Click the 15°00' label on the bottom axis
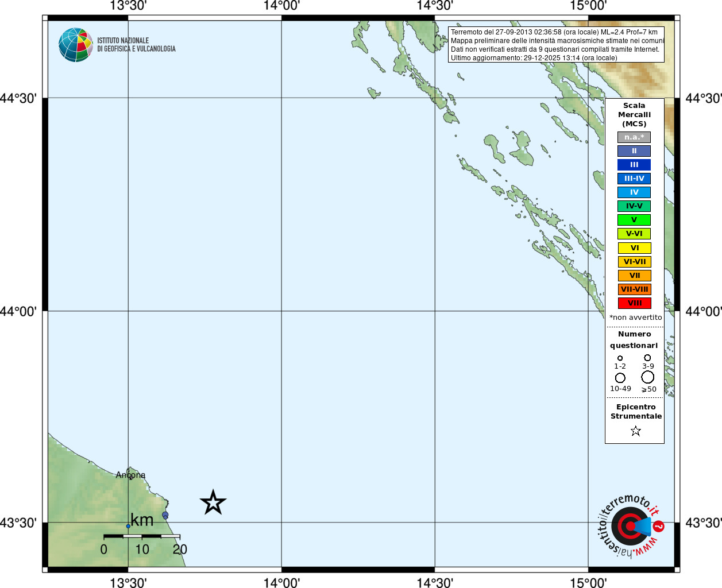Image resolution: width=722 pixels, height=588 pixels. click(588, 582)
